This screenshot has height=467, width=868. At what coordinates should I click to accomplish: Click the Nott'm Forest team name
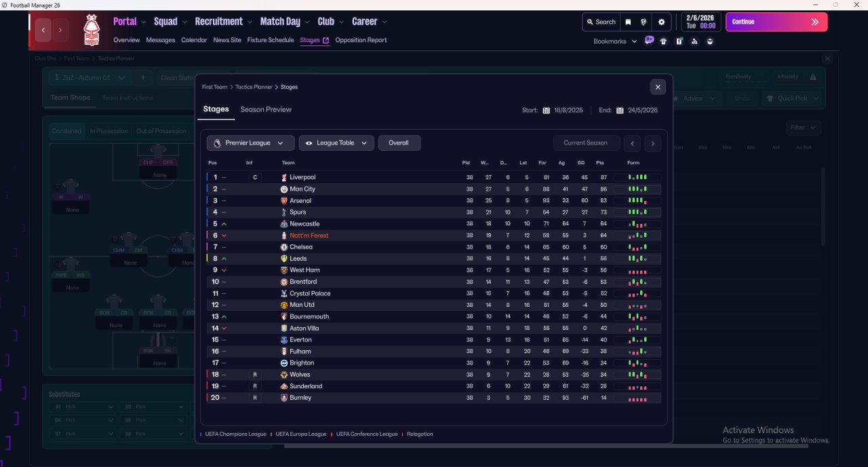point(309,236)
